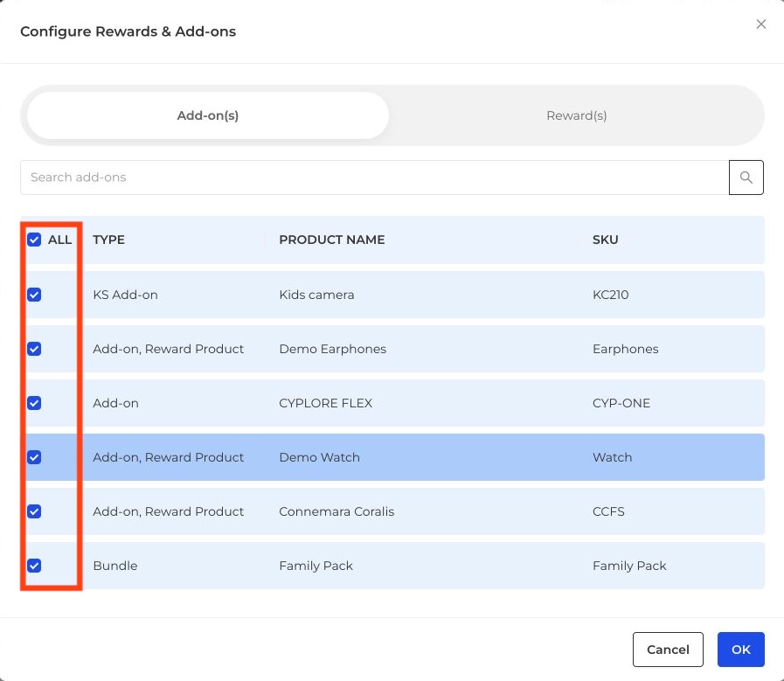Uncheck the Connemara Coralis row checkbox
This screenshot has width=784, height=681.
coord(34,511)
